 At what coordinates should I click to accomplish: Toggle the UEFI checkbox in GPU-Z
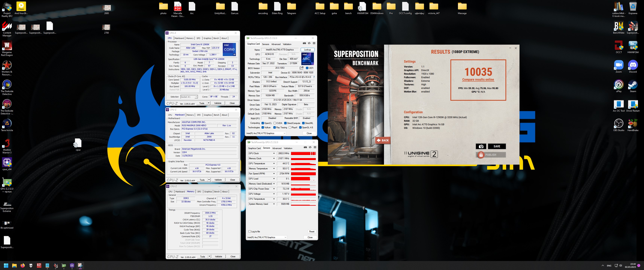click(307, 68)
